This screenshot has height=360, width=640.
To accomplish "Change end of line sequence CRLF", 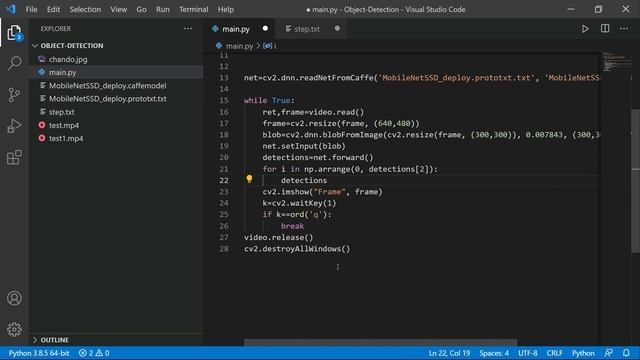I will click(x=554, y=353).
